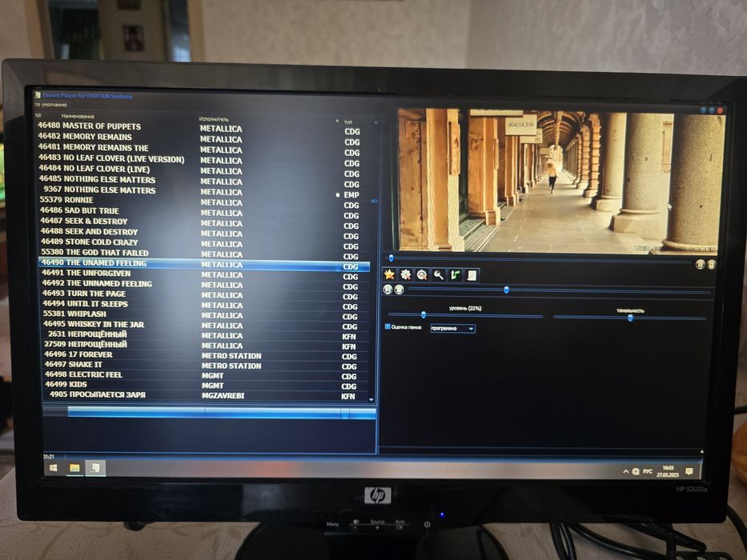Click the song list vertical scrollbar

[375, 259]
